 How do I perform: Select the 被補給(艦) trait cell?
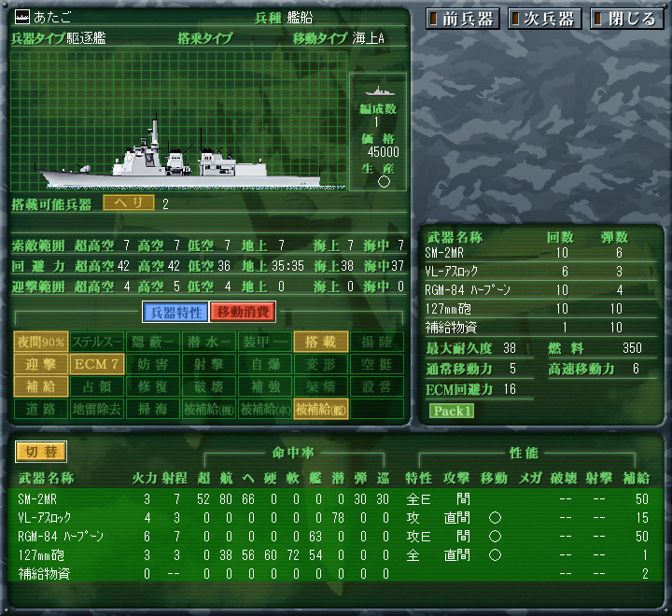[320, 409]
